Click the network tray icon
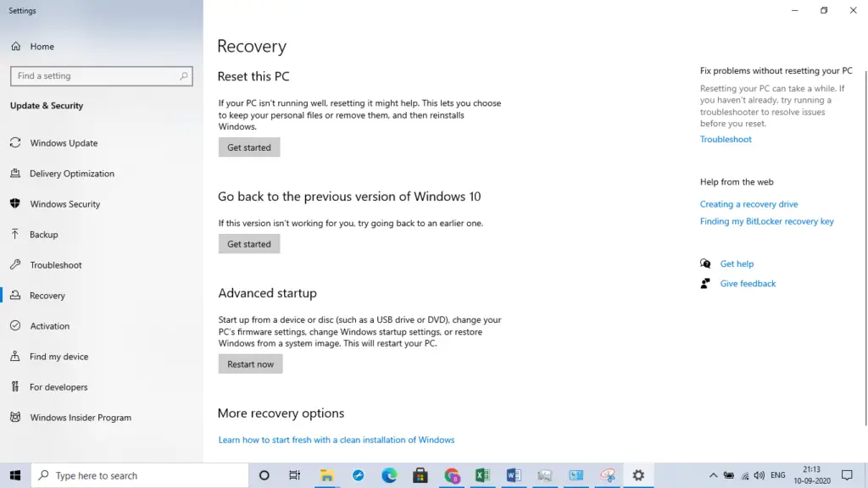 [745, 475]
